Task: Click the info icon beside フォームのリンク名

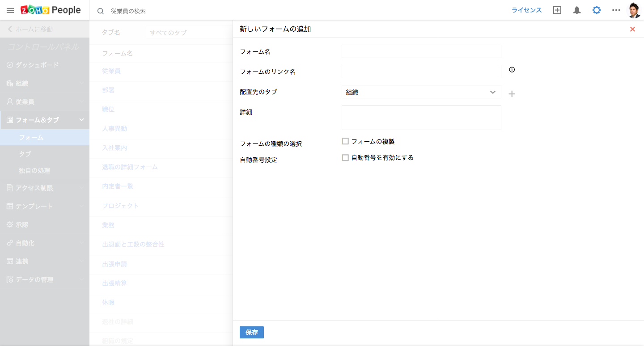Action: (x=512, y=70)
